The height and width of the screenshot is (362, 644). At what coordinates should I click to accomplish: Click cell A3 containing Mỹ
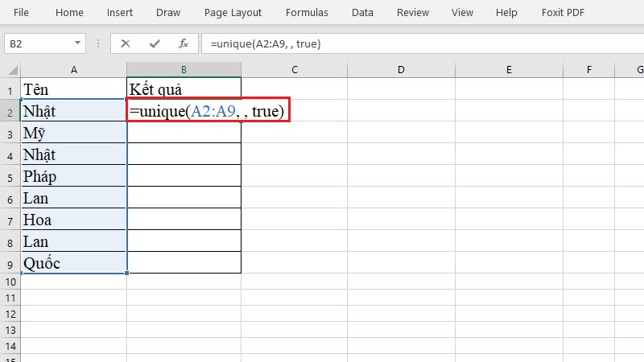point(73,133)
